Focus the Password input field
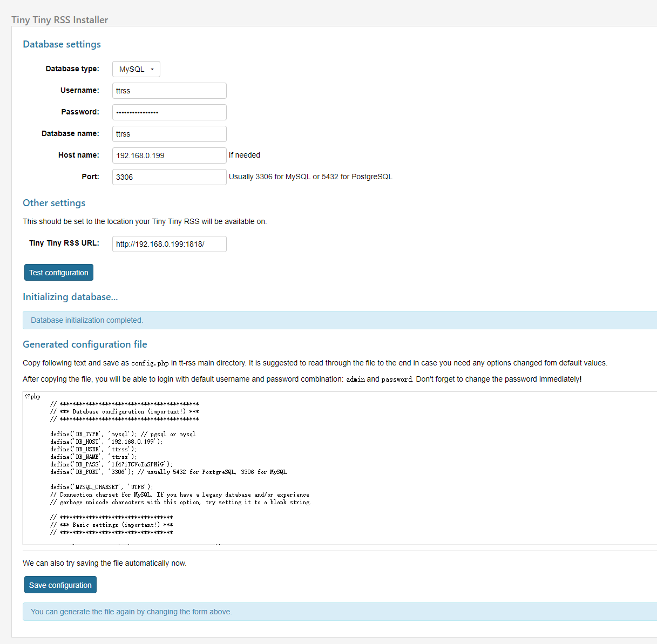Screen dimensions: 657x644 tap(170, 112)
